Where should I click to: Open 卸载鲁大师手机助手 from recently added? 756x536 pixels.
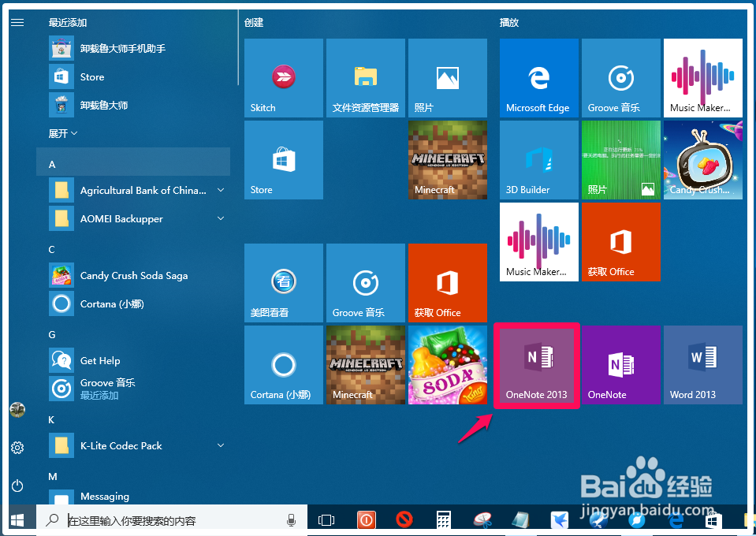(133, 48)
